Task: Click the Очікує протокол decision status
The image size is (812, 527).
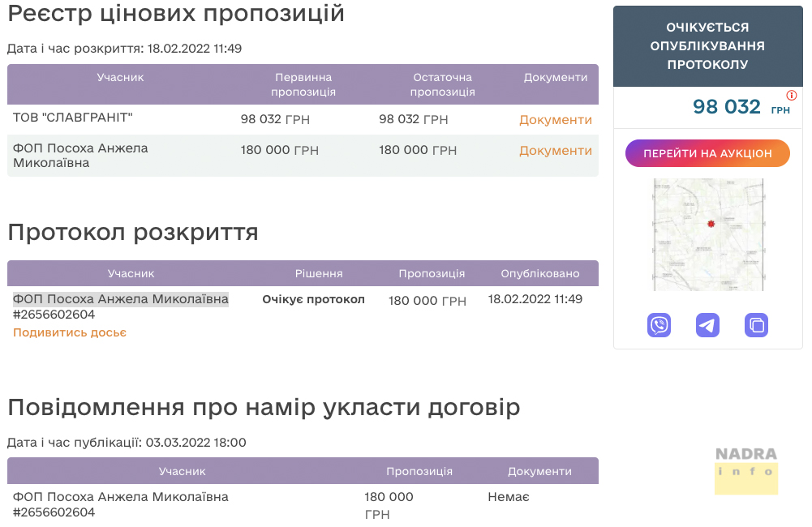Action: click(x=313, y=299)
